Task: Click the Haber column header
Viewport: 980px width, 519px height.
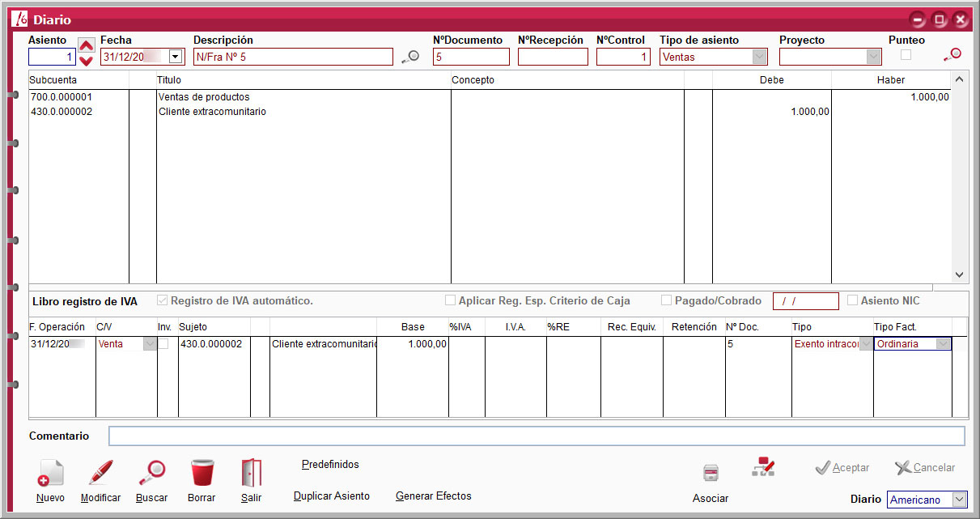Action: (891, 80)
